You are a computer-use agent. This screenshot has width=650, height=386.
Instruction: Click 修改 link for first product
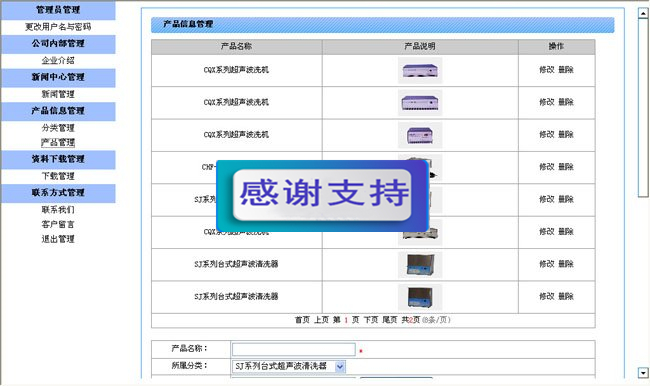click(x=546, y=70)
